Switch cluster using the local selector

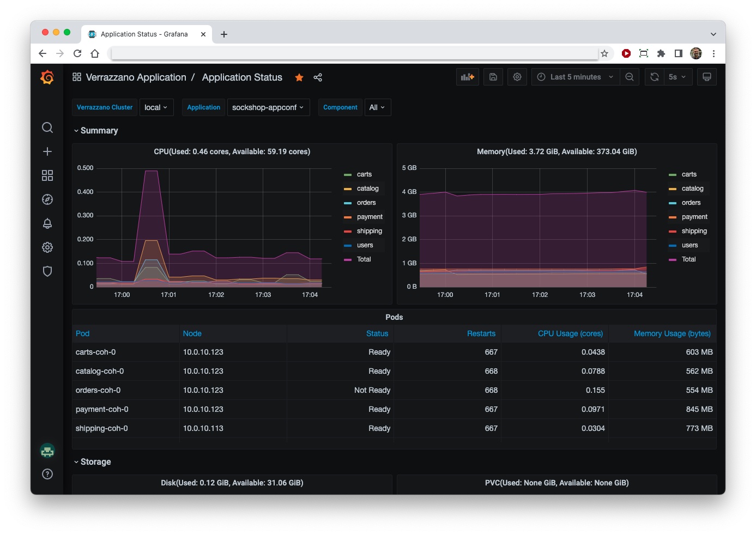click(x=156, y=107)
